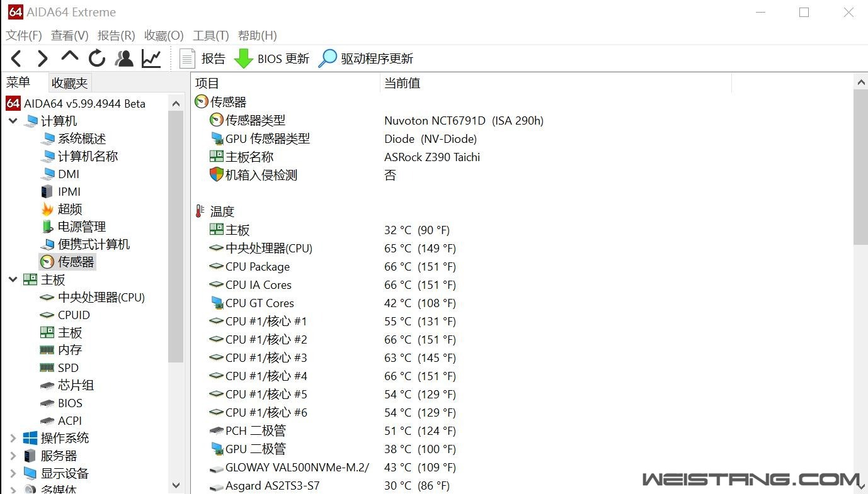Viewport: 868px width, 494px height.
Task: Switch to the 菜单 tab
Action: coord(18,82)
